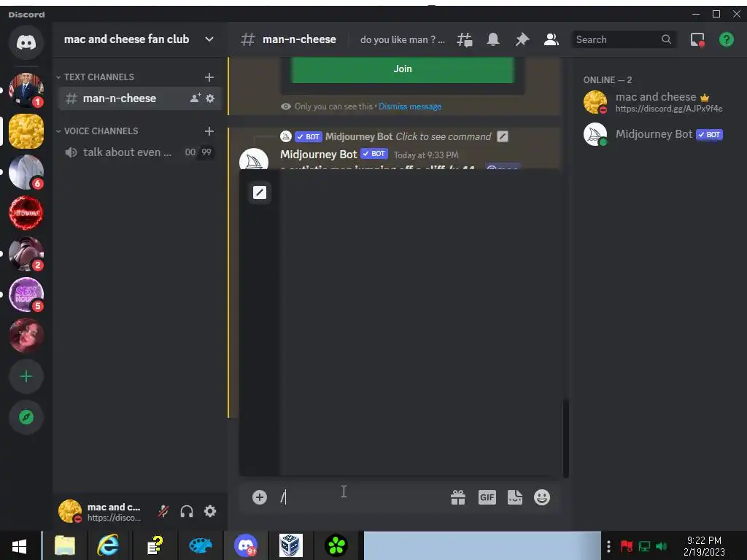747x560 pixels.
Task: Open server with 5 unread badge
Action: pos(26,295)
